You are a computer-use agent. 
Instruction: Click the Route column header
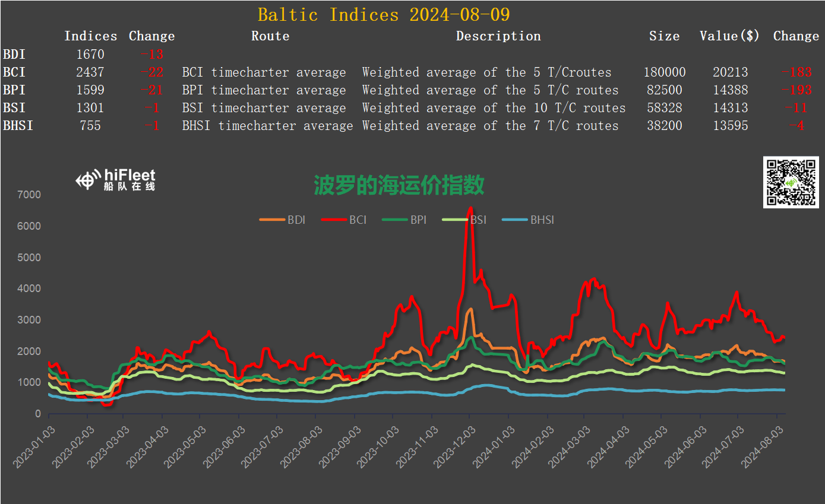[270, 36]
